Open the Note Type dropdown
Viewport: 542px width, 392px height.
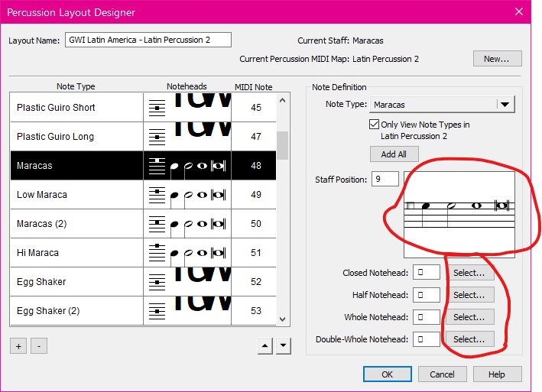(505, 105)
